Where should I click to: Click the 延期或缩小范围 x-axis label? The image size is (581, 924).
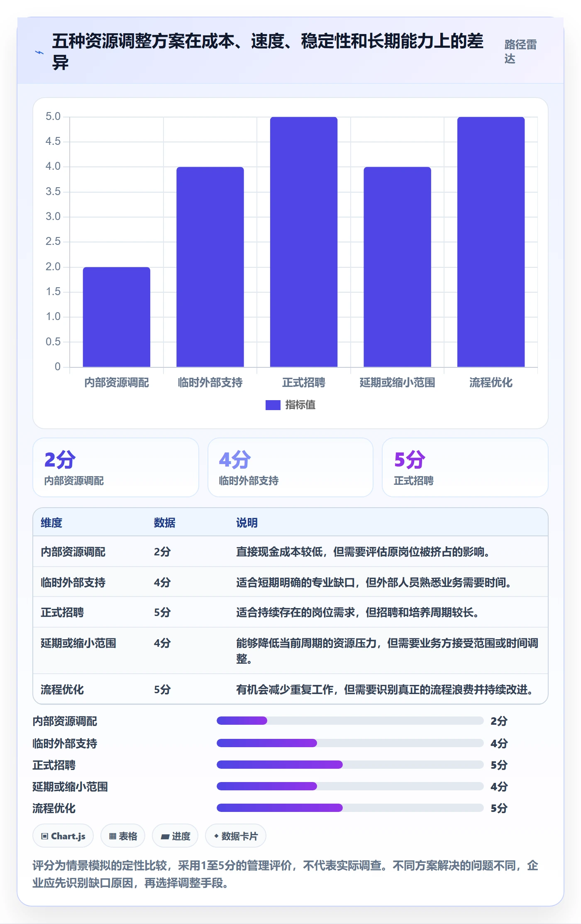[x=397, y=382]
